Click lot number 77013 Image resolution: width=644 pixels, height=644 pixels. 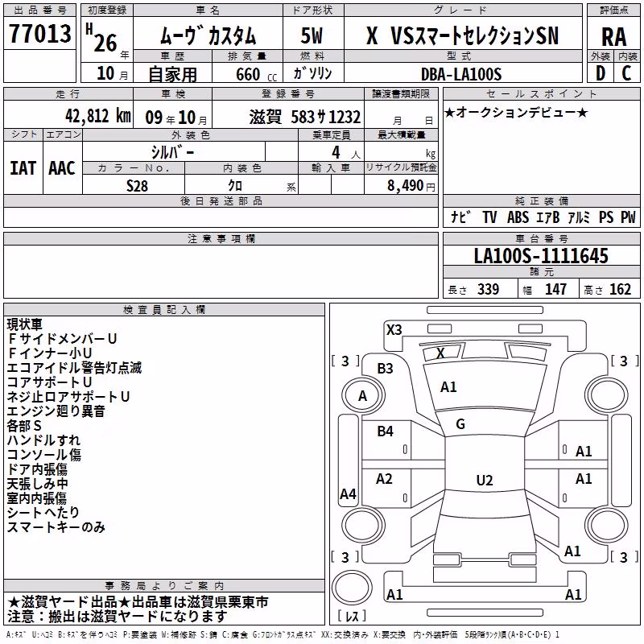[39, 34]
